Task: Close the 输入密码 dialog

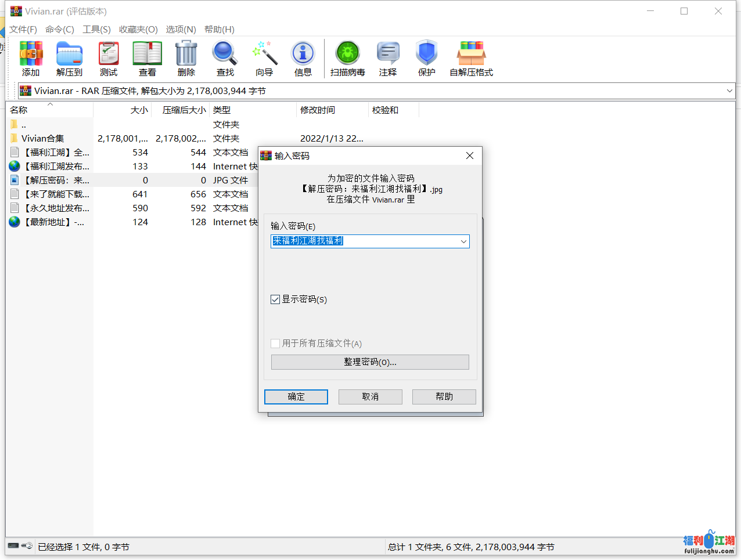Action: tap(470, 156)
